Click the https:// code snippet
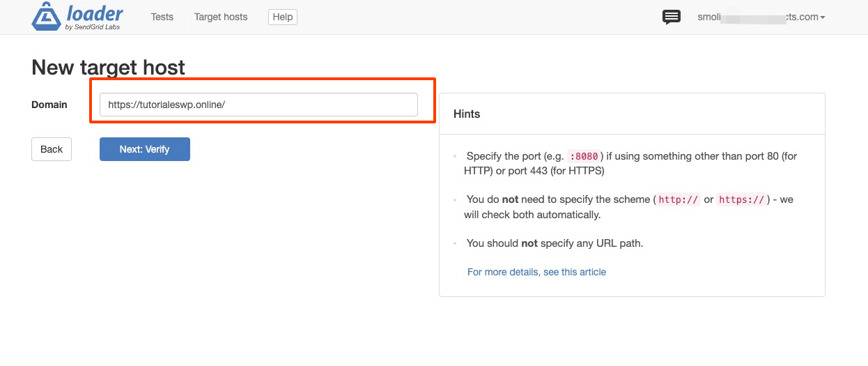 pyautogui.click(x=743, y=200)
